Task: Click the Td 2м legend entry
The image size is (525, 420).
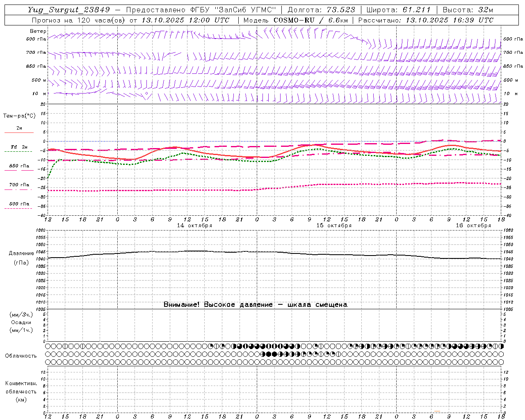Action: (19, 147)
